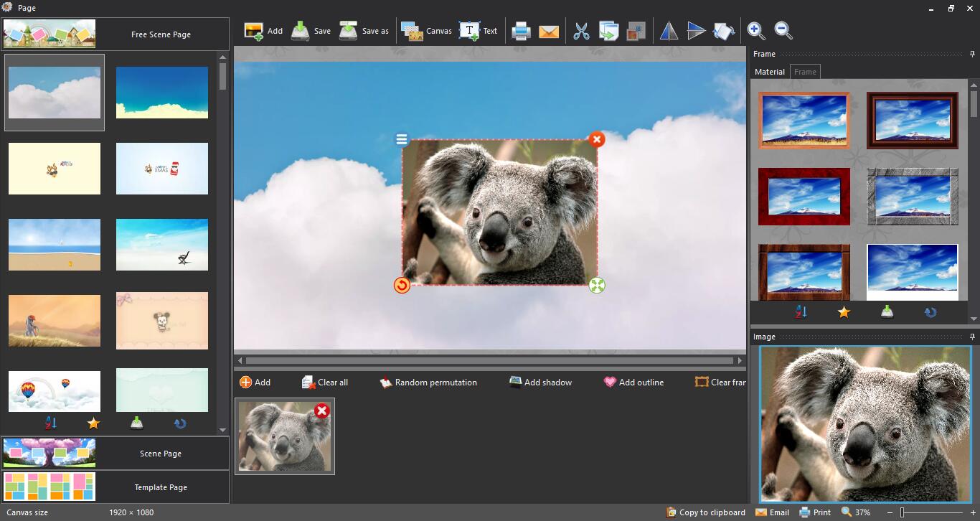The height and width of the screenshot is (521, 980).
Task: Collapse the Free Scene Page section
Action: point(161,34)
